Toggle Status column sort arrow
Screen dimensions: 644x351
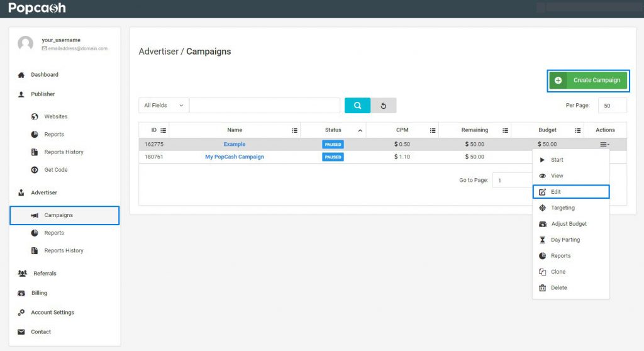click(x=360, y=130)
